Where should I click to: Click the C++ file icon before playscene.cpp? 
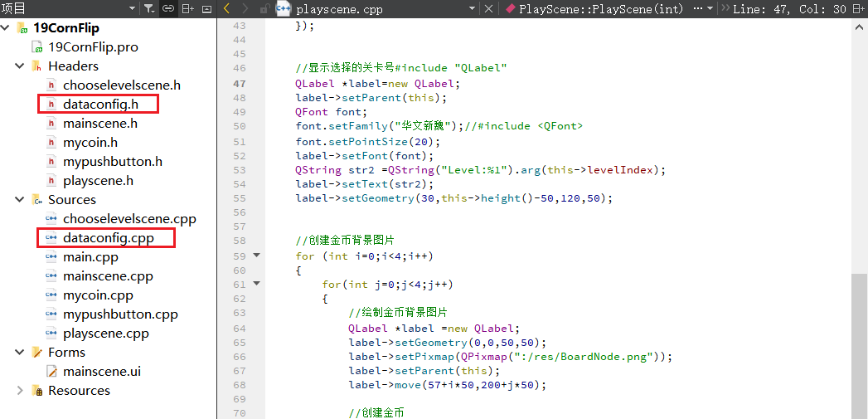coord(284,9)
